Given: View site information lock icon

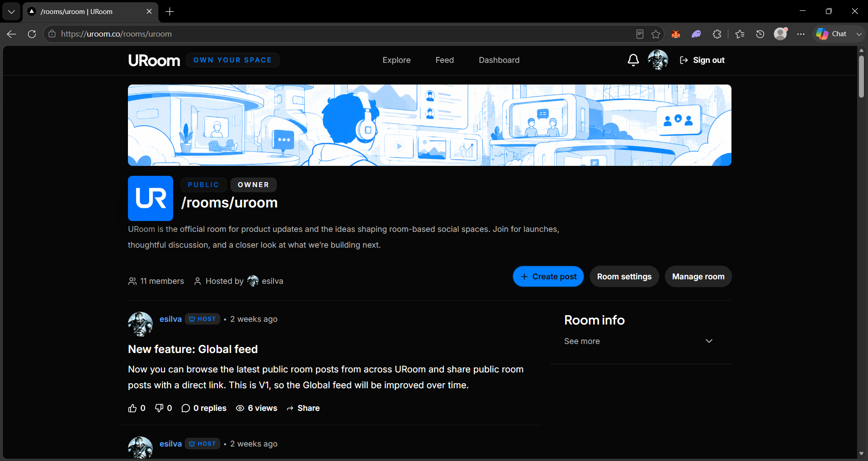Looking at the screenshot, I should (52, 34).
